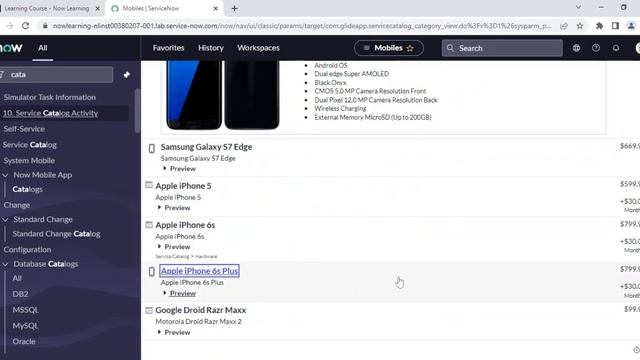Close the Learning Course tab
The width and height of the screenshot is (640, 360).
pyautogui.click(x=98, y=8)
